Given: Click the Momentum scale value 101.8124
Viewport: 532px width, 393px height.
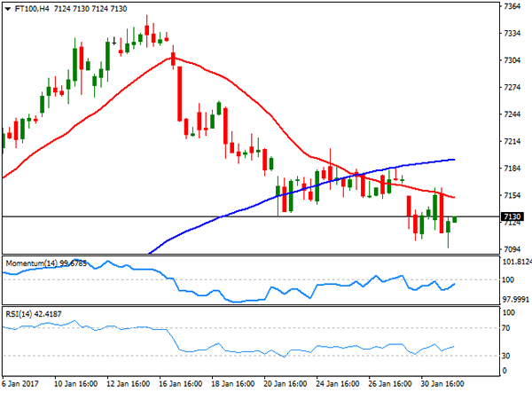Looking at the screenshot, I should [517, 262].
